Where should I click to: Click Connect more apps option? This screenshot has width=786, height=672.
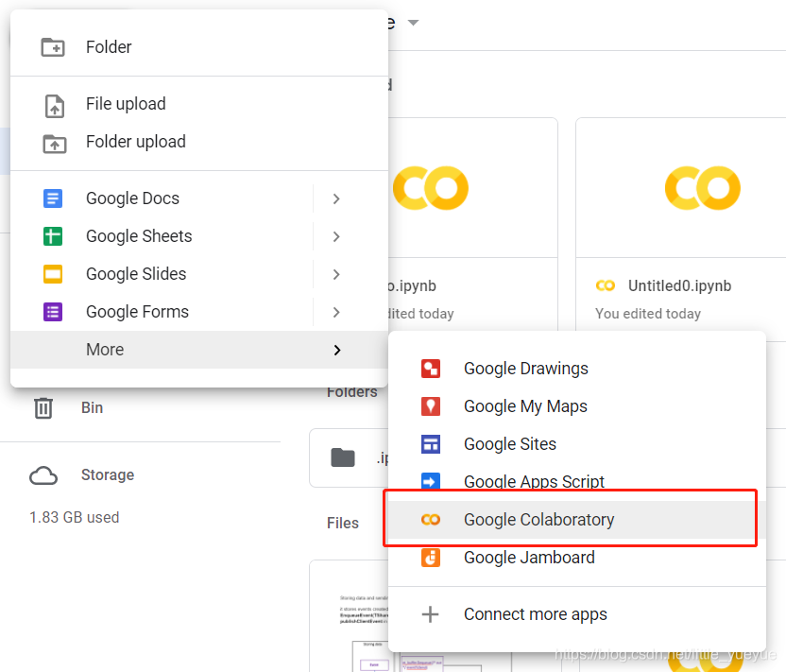(x=577, y=614)
